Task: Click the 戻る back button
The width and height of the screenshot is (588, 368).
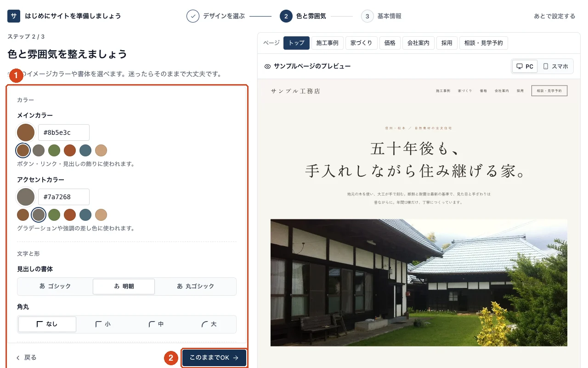Action: (27, 357)
